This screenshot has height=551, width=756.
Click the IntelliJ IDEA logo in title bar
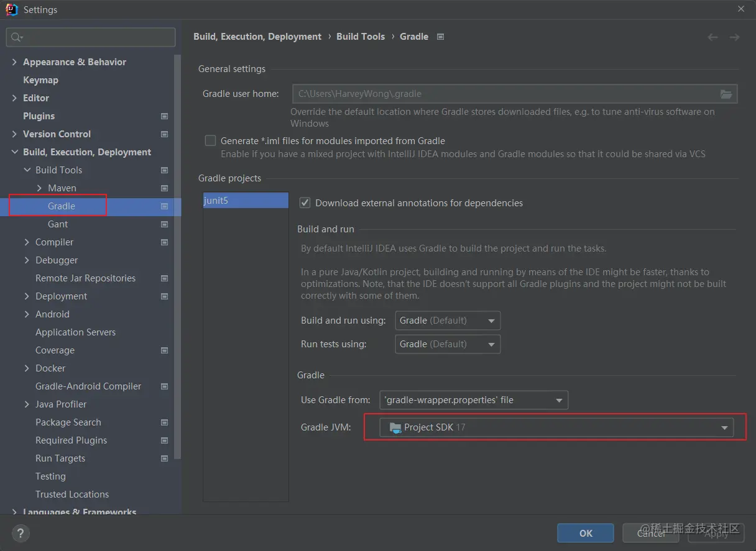[x=12, y=9]
